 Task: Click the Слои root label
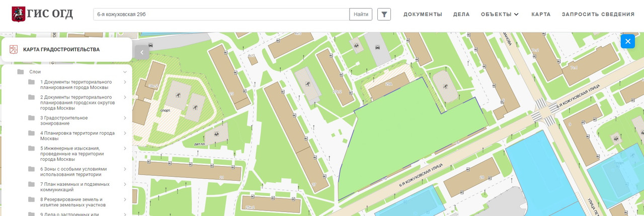click(x=35, y=72)
